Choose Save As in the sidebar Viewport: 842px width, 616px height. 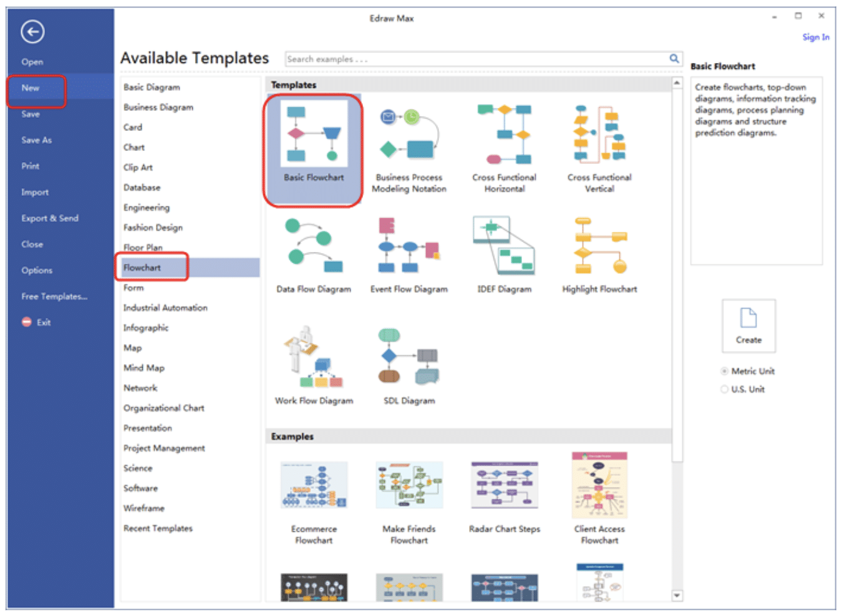click(x=37, y=140)
